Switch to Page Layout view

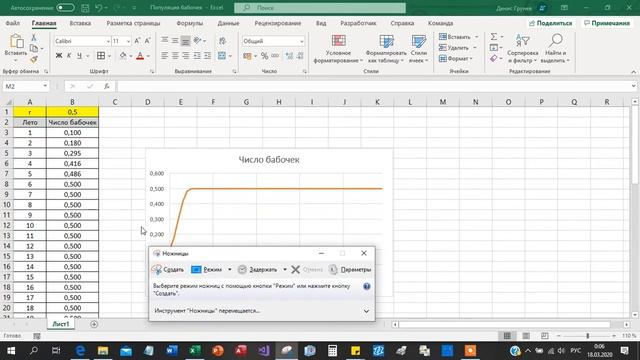click(526, 336)
